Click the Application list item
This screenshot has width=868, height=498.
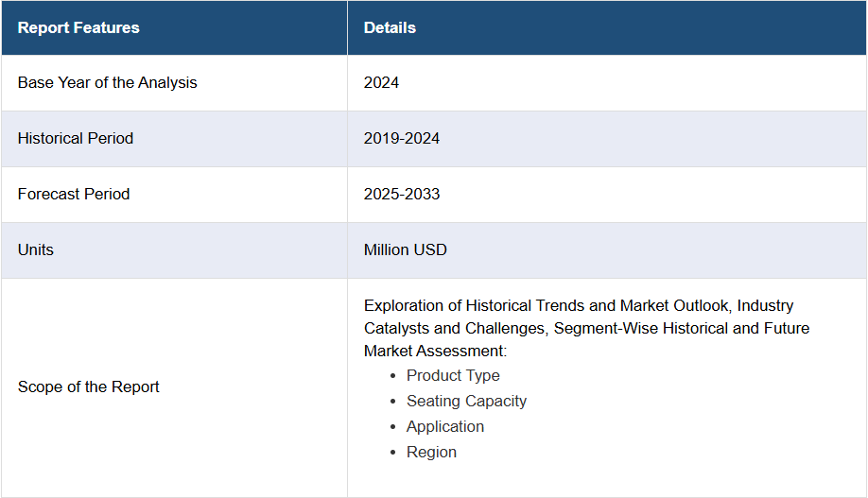pos(445,426)
